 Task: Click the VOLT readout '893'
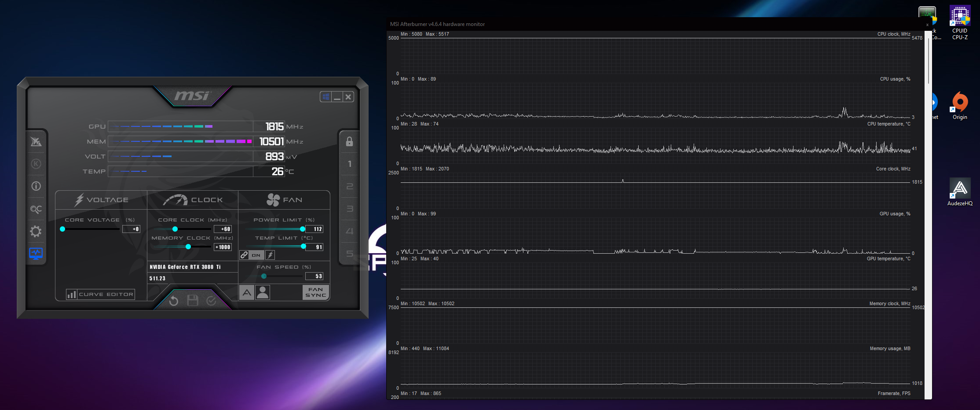(x=274, y=157)
